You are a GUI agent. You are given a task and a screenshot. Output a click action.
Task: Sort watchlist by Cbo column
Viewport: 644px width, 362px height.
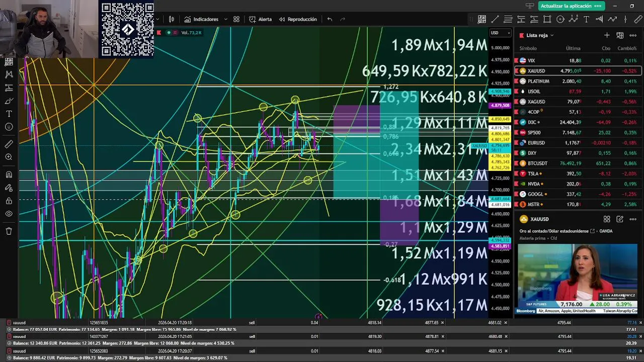coord(606,48)
